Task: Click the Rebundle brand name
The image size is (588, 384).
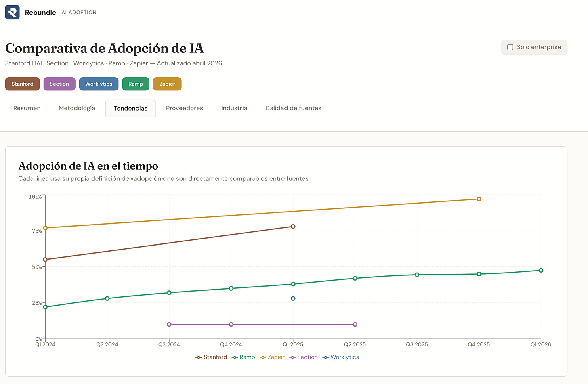Action: (x=40, y=13)
